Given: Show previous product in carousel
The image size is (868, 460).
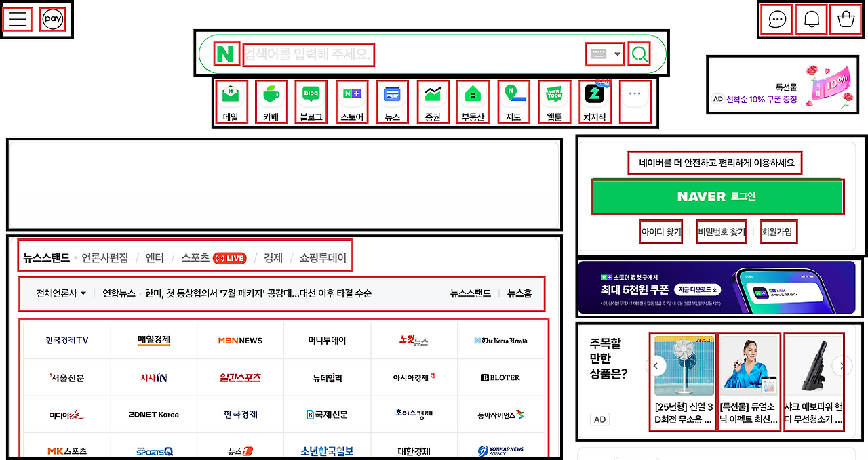Looking at the screenshot, I should pos(656,366).
